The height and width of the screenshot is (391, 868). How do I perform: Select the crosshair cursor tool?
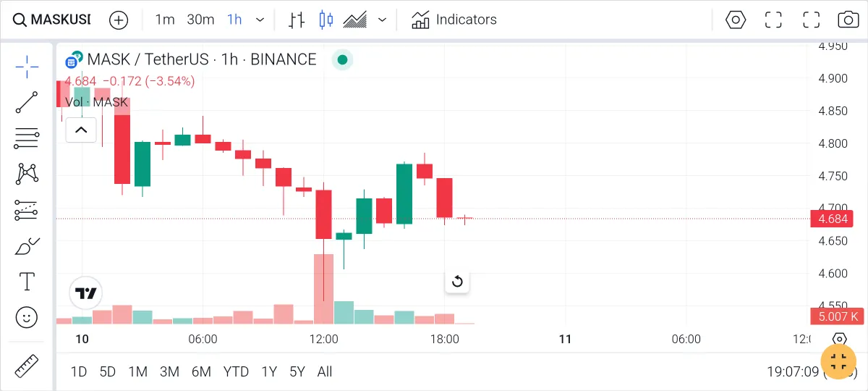pyautogui.click(x=27, y=67)
